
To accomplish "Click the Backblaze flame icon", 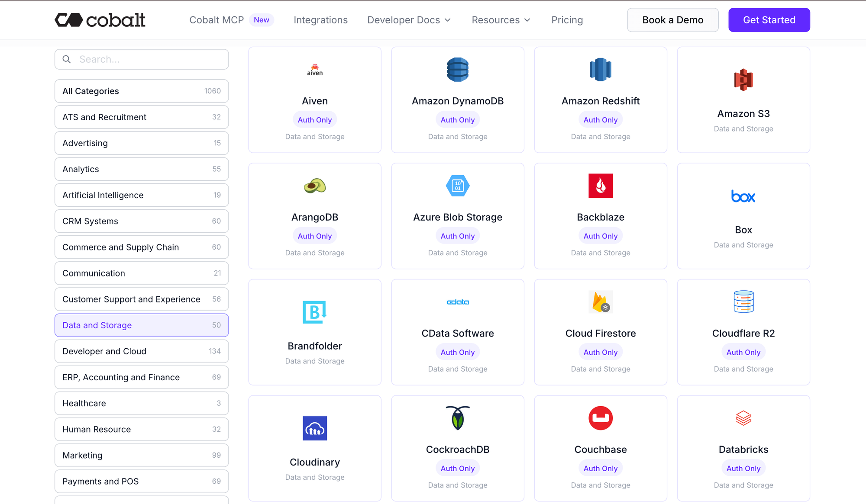I will pos(601,186).
